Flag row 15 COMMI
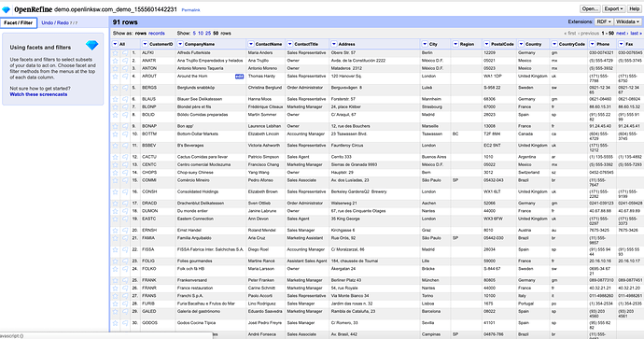 [x=124, y=180]
